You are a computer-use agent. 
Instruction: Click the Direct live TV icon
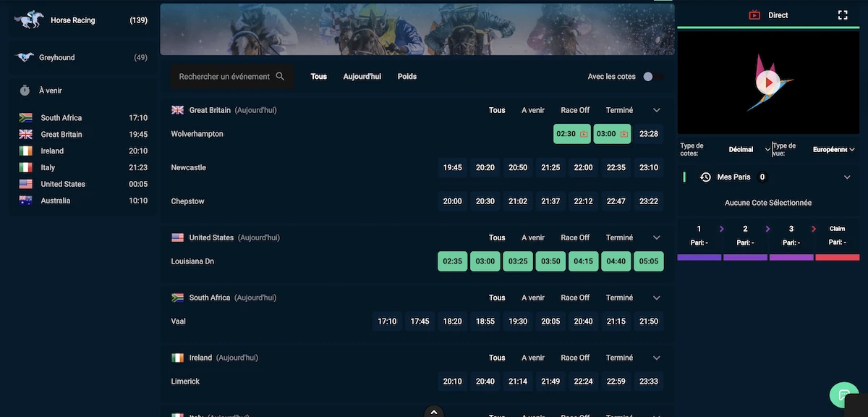754,15
